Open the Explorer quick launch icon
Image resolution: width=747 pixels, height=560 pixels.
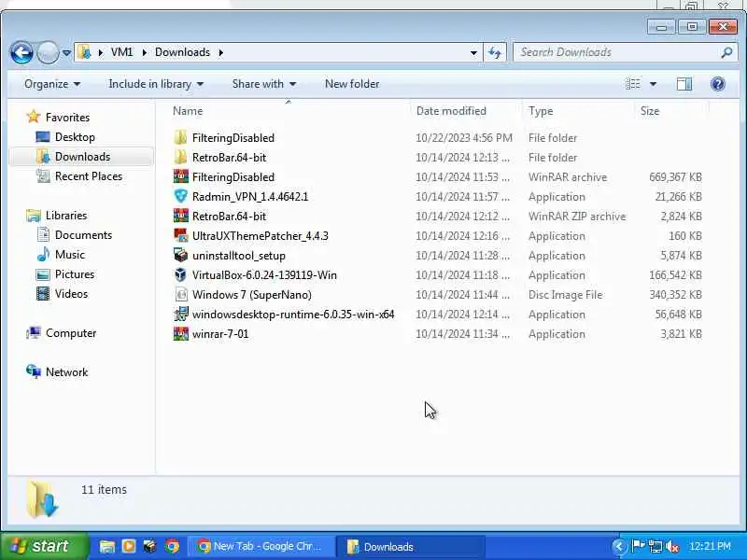click(107, 546)
